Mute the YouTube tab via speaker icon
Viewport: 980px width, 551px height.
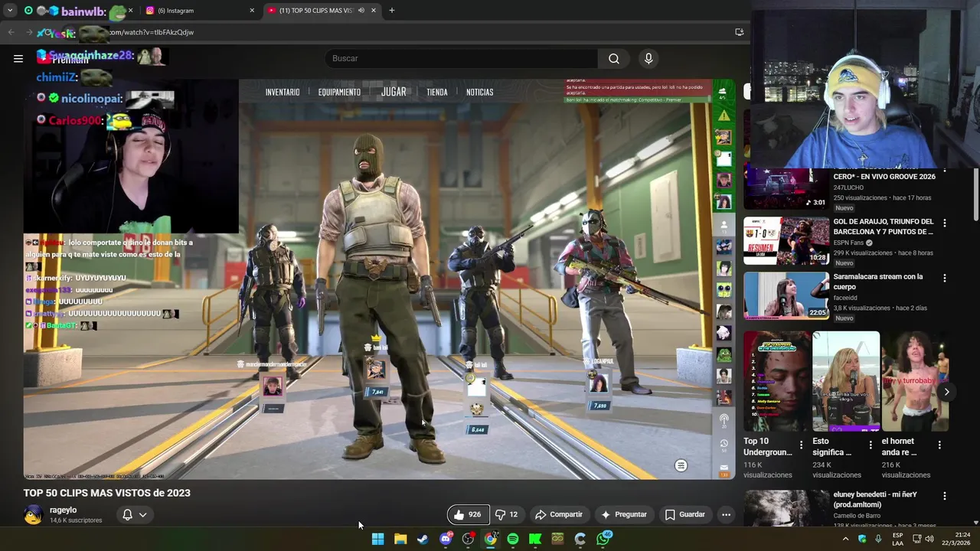tap(361, 11)
